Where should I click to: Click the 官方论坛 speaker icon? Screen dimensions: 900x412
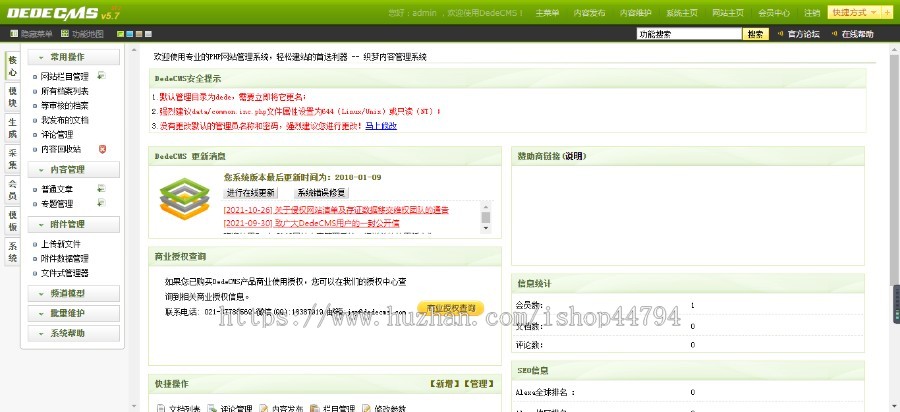tap(781, 34)
